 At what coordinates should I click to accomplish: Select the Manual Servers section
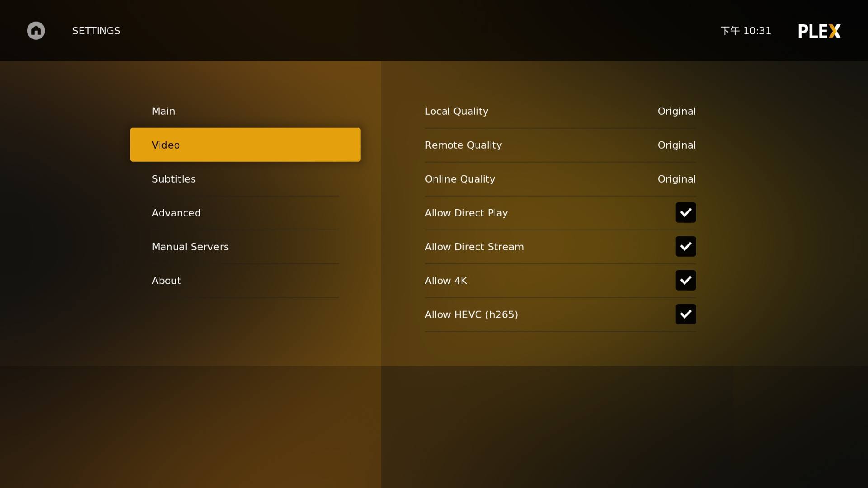click(x=190, y=247)
